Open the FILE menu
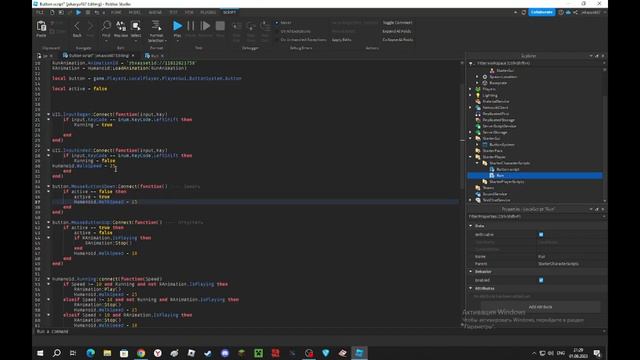Screen dimensions: 640x360 pyautogui.click(x=40, y=12)
